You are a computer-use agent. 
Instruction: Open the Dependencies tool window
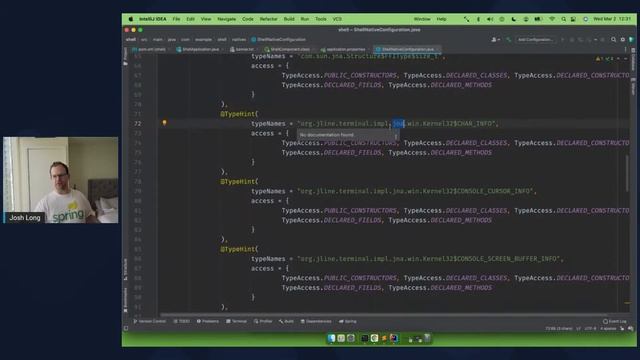pos(316,322)
